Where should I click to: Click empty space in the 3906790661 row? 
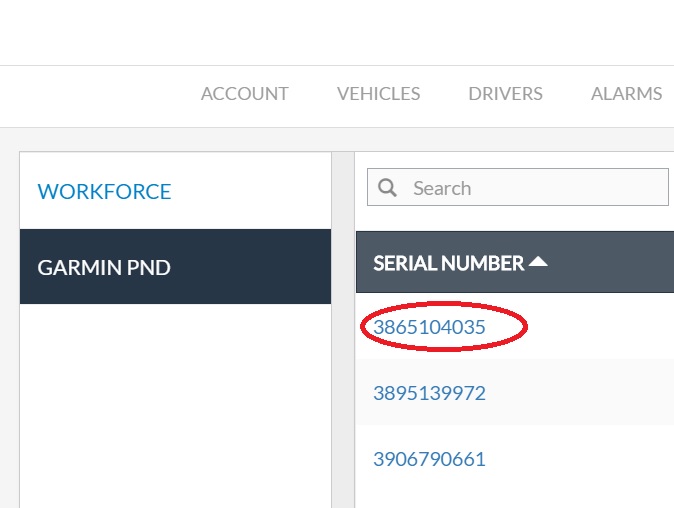[x=600, y=460]
